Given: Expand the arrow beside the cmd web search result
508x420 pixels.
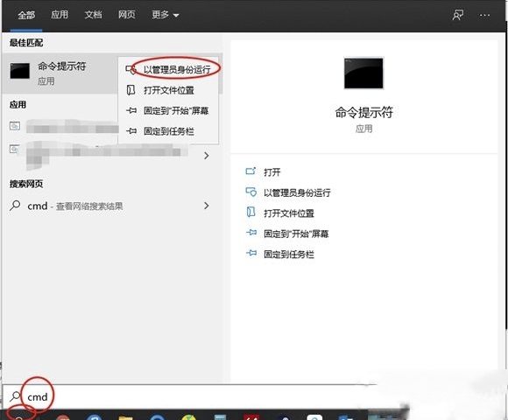Looking at the screenshot, I should [x=207, y=206].
